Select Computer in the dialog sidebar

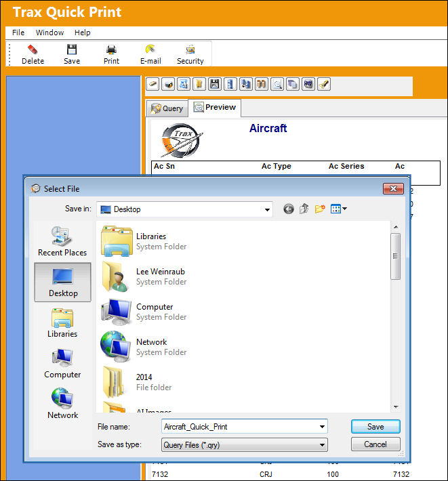click(62, 364)
